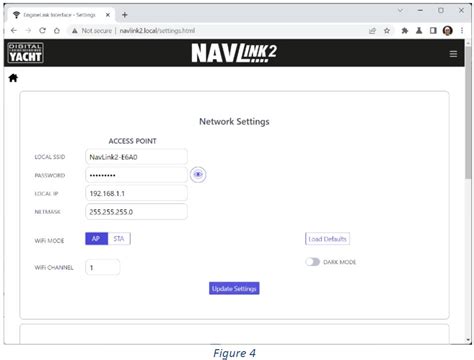Click the page vertical scrollbar thumb
Image resolution: width=474 pixels, height=360 pixels.
469,112
